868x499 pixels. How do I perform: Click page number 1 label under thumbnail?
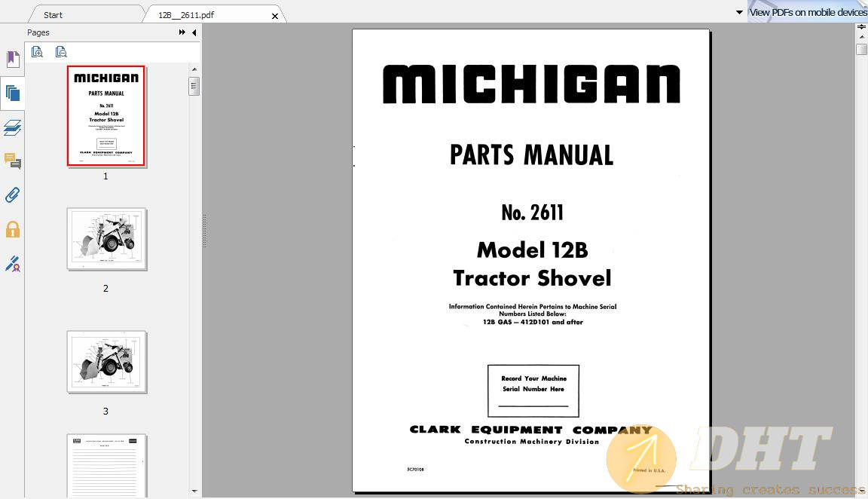(105, 176)
